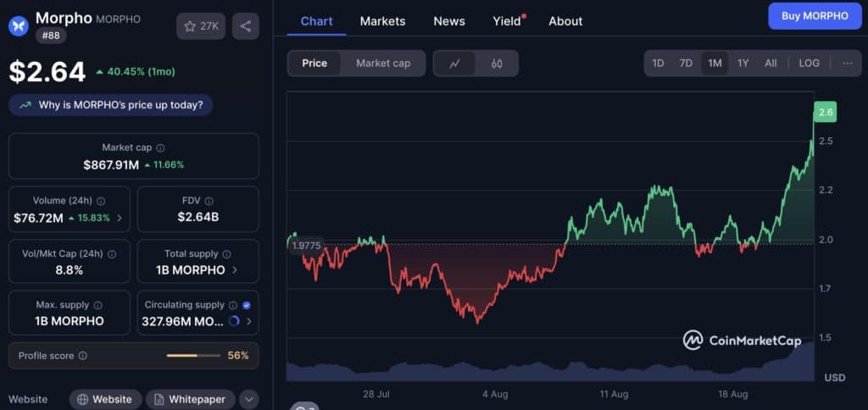Open the Markets tab
Image resolution: width=868 pixels, height=410 pixels.
coord(382,21)
